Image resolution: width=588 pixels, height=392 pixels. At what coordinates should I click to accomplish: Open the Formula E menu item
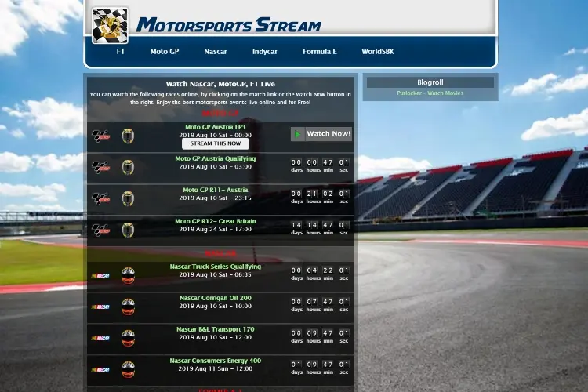click(x=320, y=52)
